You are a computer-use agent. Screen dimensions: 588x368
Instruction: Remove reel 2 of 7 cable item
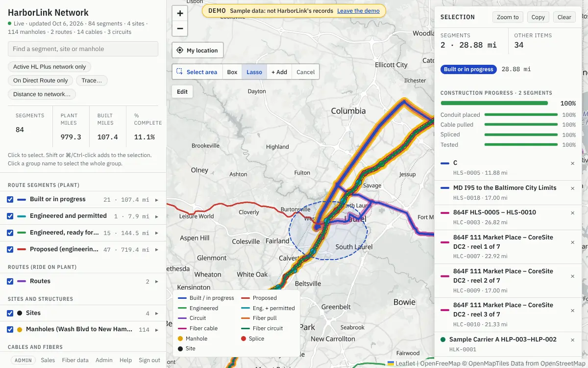(x=572, y=276)
